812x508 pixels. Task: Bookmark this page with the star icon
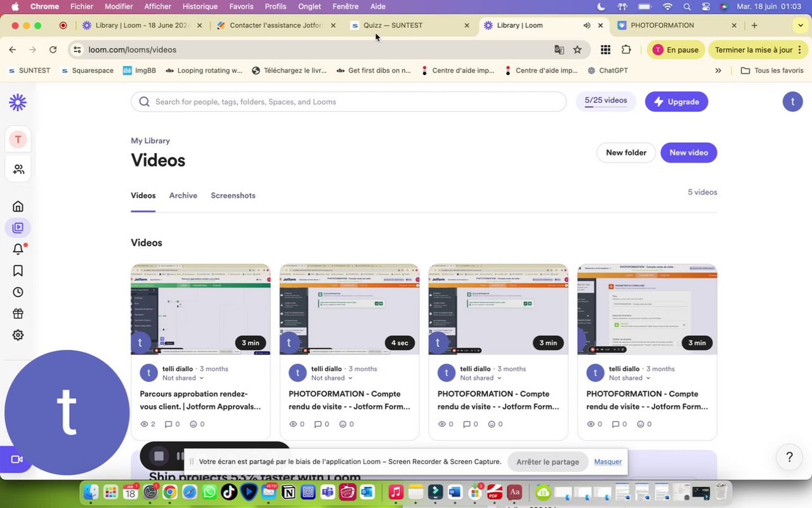pyautogui.click(x=577, y=50)
